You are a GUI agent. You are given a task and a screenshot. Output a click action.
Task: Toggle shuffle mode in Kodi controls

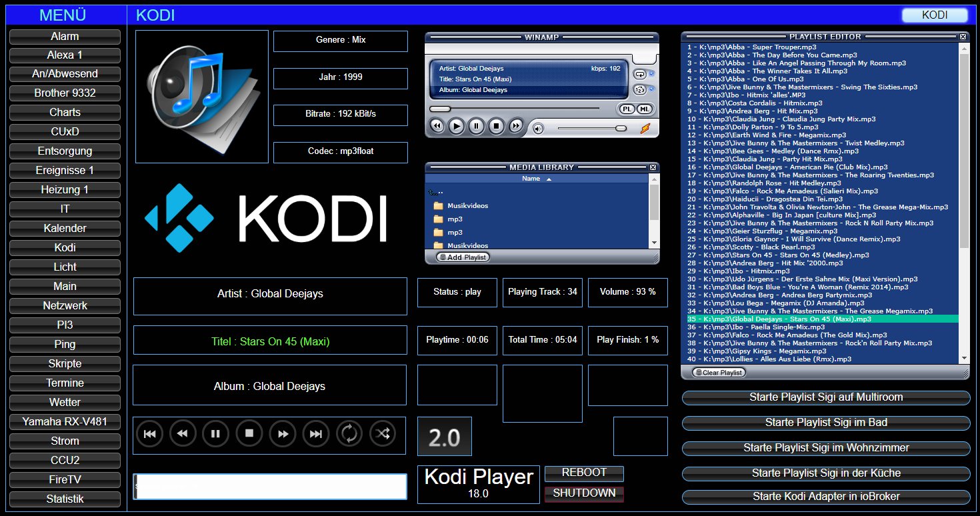(382, 434)
